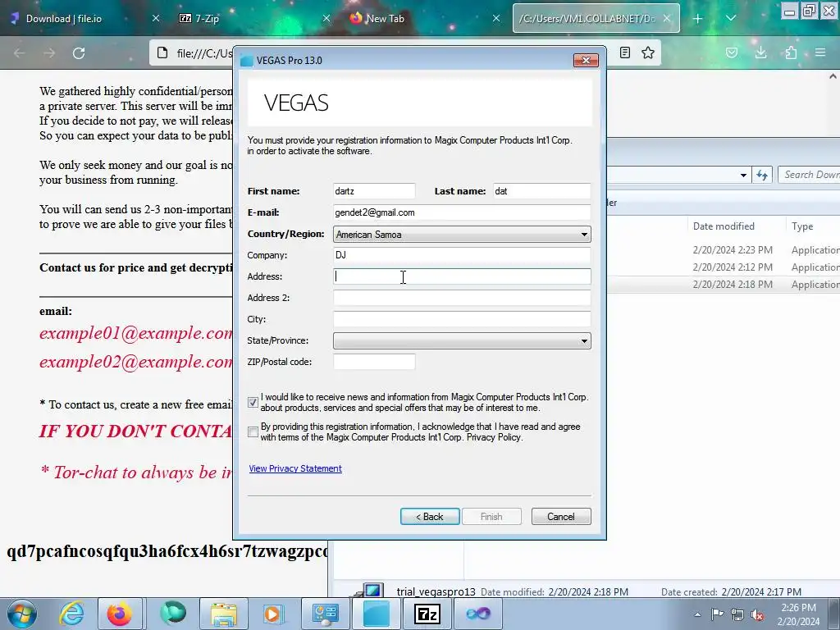This screenshot has width=840, height=630.
Task: Open Firefox from taskbar
Action: coord(120,614)
